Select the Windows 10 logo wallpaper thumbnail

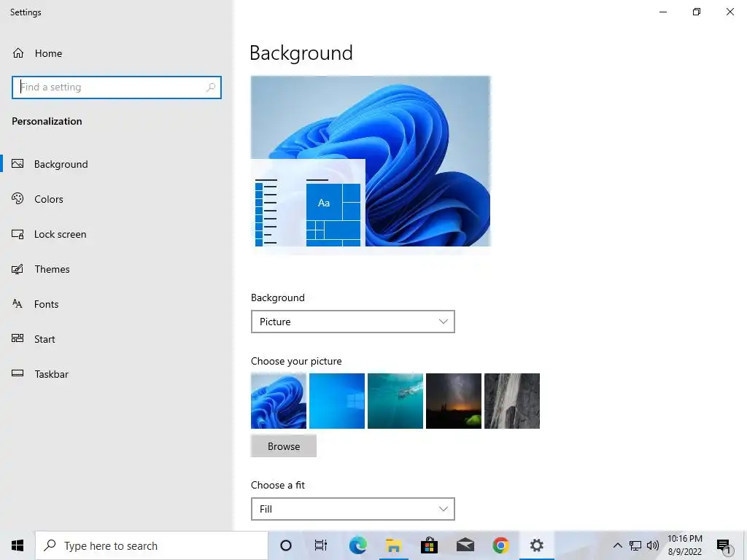tap(337, 401)
